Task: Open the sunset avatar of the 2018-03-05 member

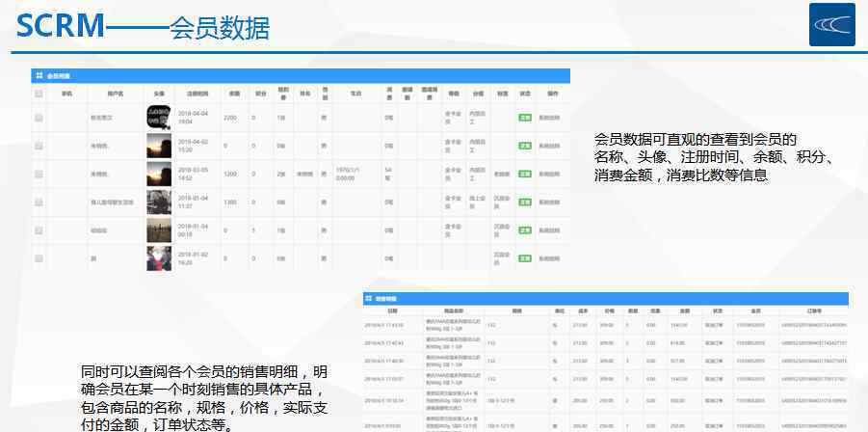Action: (159, 174)
